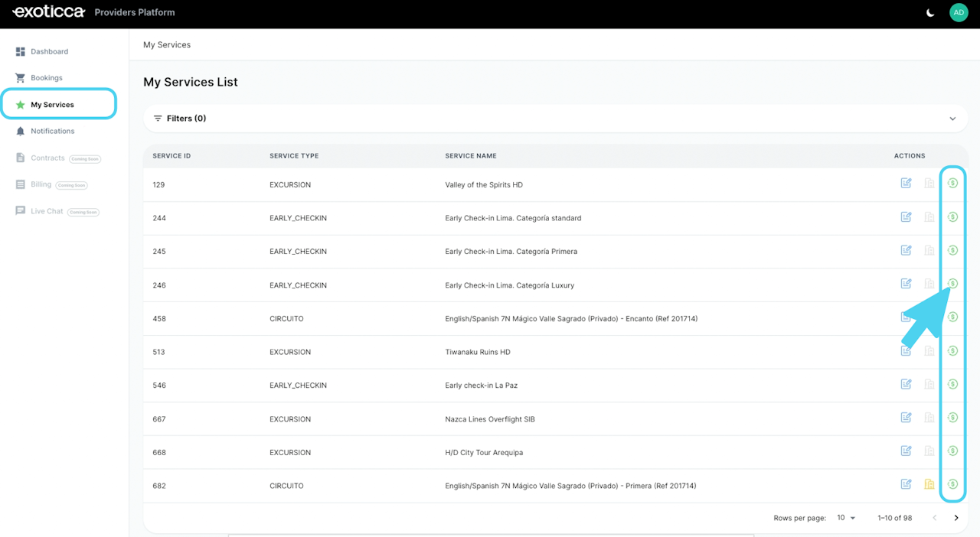
Task: Click edit icon for Valley of the Spirits HD
Action: coord(906,183)
